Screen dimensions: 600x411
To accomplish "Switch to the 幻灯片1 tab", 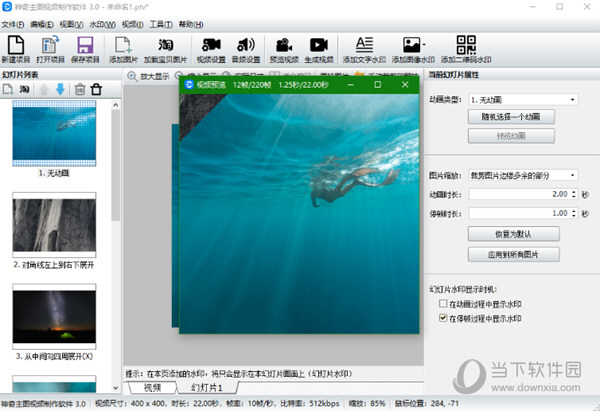I will coord(207,388).
